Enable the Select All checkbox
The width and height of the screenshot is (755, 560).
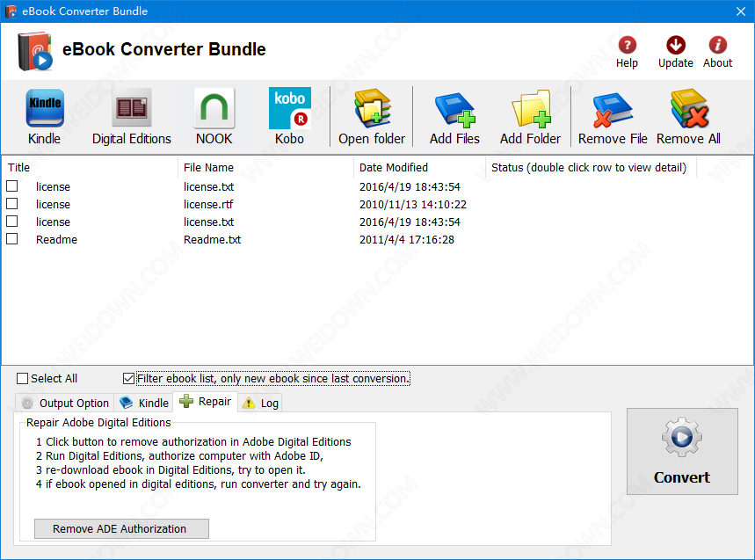coord(22,379)
